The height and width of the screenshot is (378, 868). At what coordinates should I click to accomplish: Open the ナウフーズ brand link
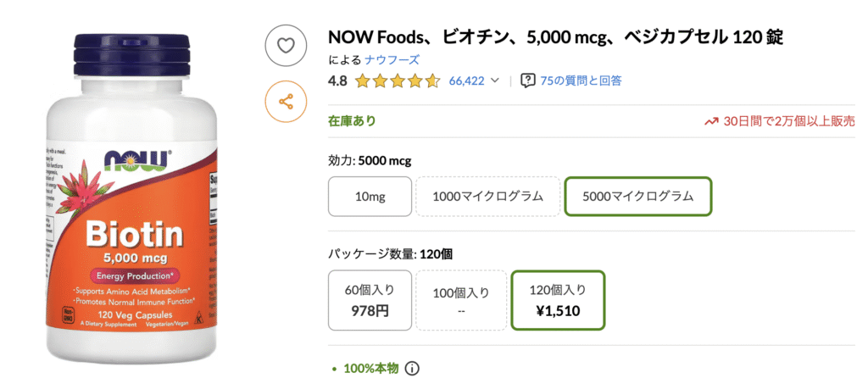click(x=392, y=59)
